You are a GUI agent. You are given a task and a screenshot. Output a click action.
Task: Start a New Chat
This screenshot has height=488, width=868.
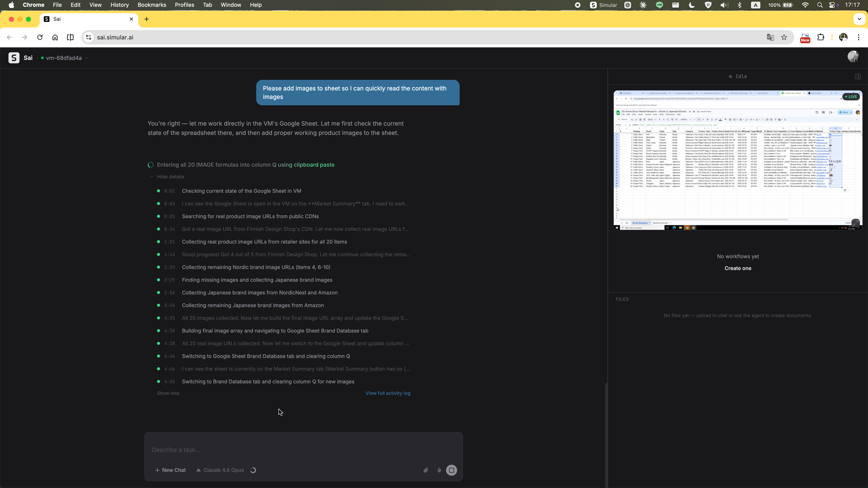[x=171, y=470]
